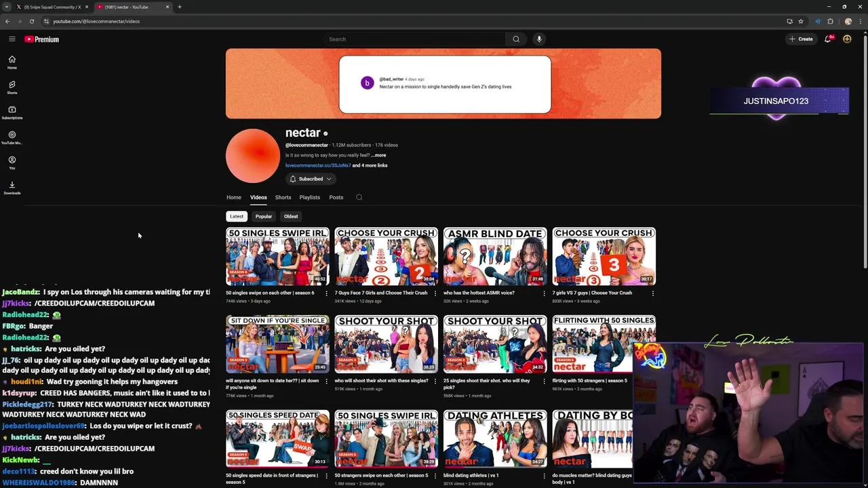This screenshot has width=868, height=488.
Task: Sort videos by Latest chip
Action: coord(237,216)
